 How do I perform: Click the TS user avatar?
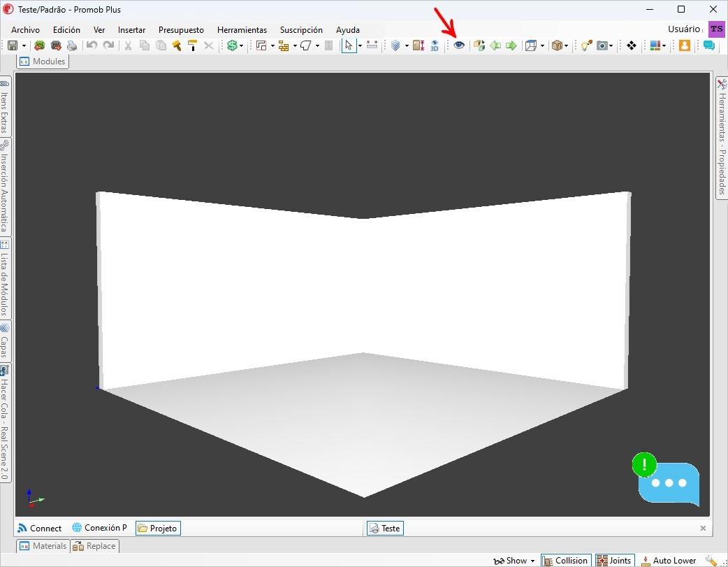[716, 29]
